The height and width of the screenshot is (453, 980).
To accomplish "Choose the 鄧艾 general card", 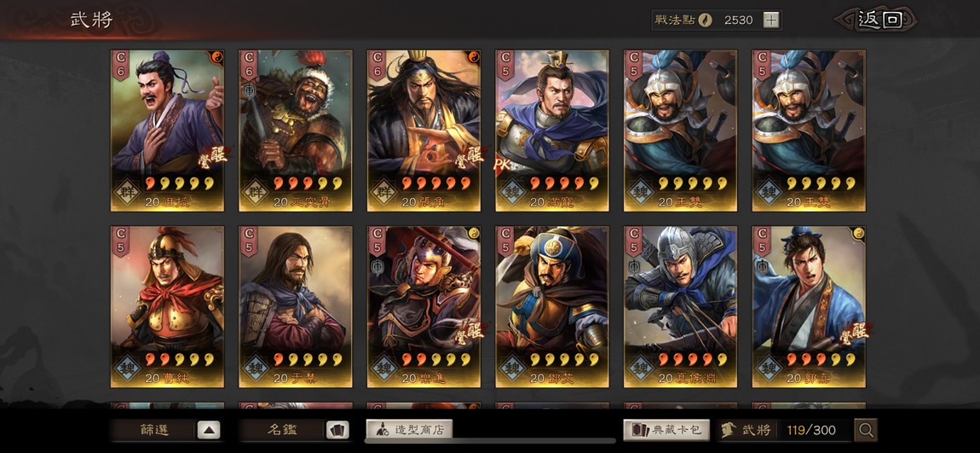I will tap(552, 307).
